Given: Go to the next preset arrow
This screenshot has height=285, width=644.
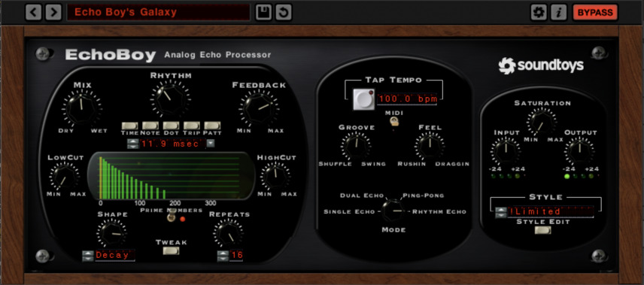Looking at the screenshot, I should point(53,12).
